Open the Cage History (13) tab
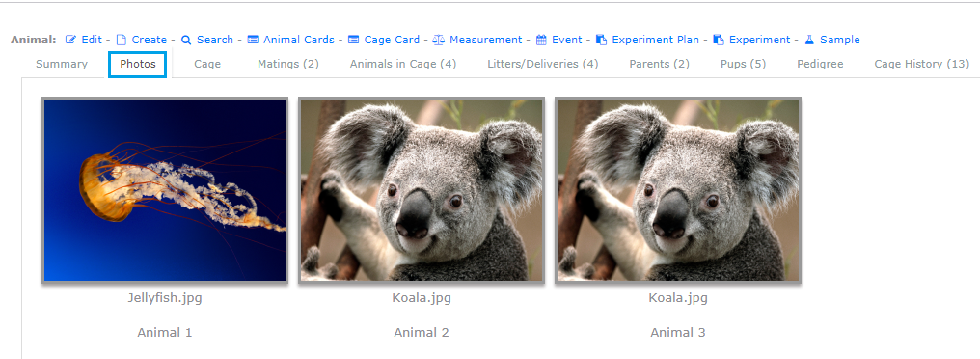 pyautogui.click(x=922, y=64)
